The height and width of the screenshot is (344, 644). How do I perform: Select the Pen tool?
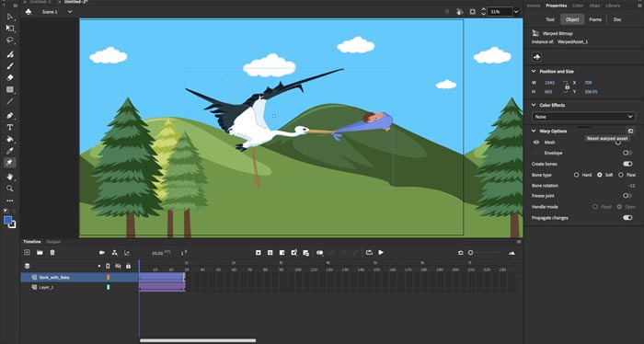(10, 116)
